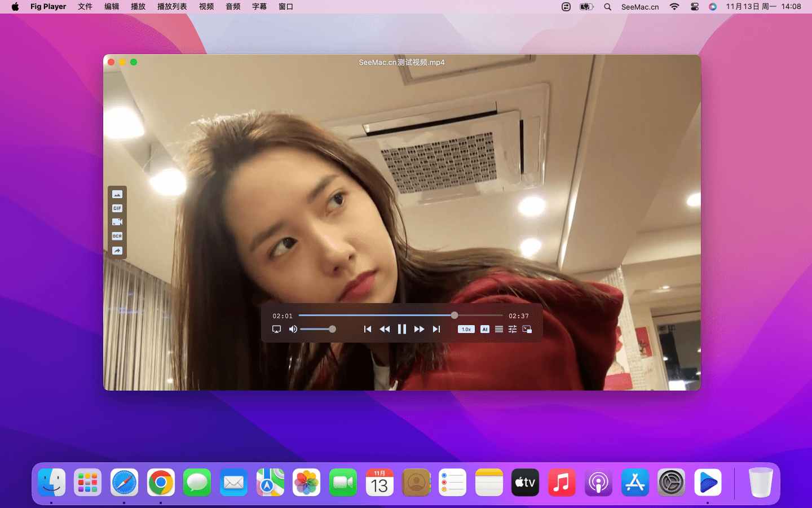Open the 字幕 menu

pos(259,7)
